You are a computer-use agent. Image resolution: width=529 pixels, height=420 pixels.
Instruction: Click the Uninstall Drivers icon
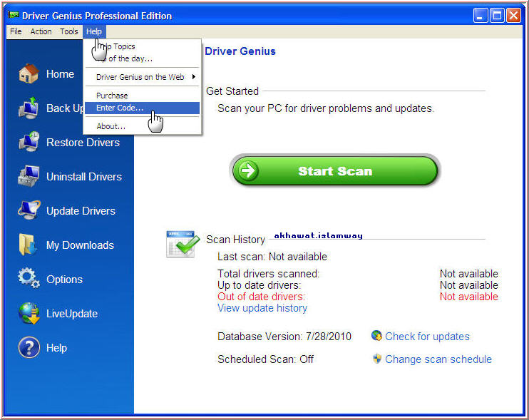coord(29,177)
